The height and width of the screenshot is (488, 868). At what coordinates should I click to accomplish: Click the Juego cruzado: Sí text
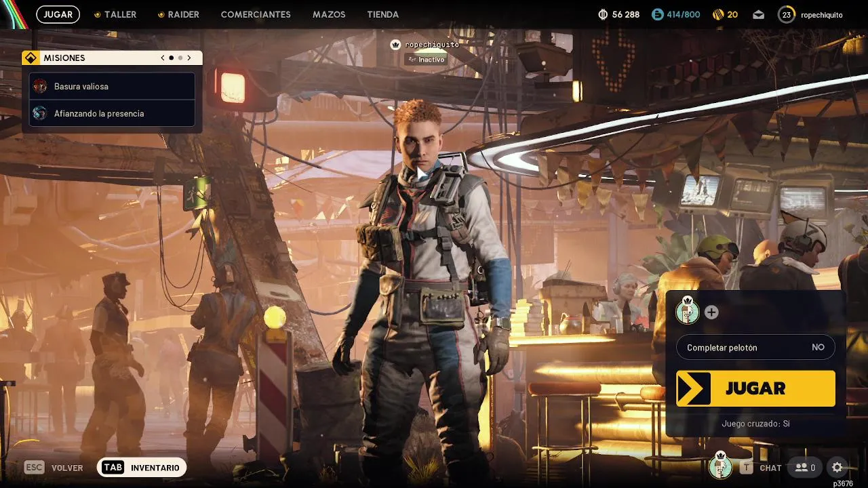click(x=755, y=424)
